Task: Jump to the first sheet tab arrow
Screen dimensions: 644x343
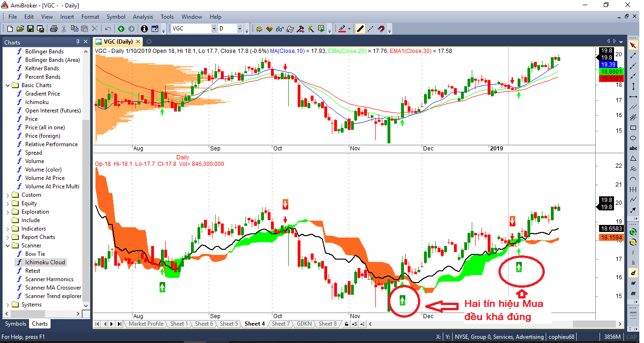Action: click(x=97, y=324)
